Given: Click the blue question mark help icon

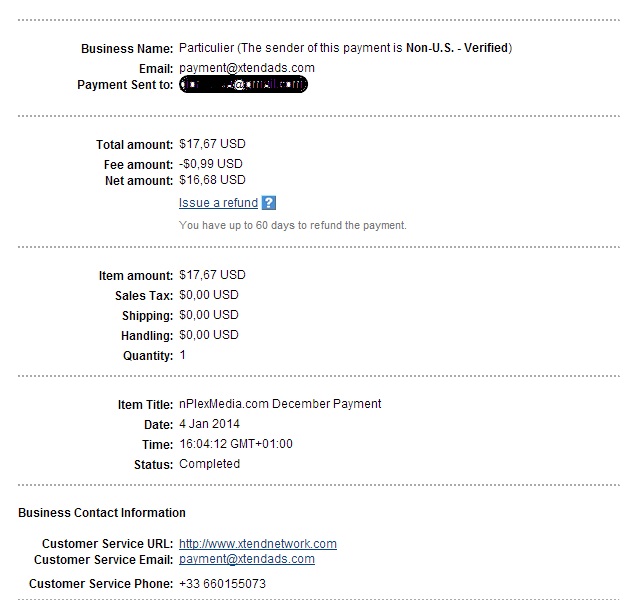Looking at the screenshot, I should (269, 203).
